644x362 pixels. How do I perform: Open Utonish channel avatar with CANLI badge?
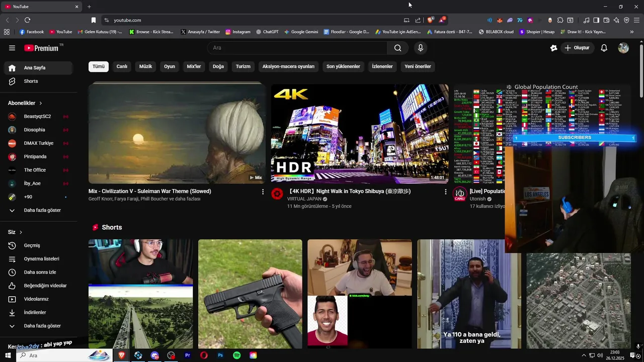[460, 194]
